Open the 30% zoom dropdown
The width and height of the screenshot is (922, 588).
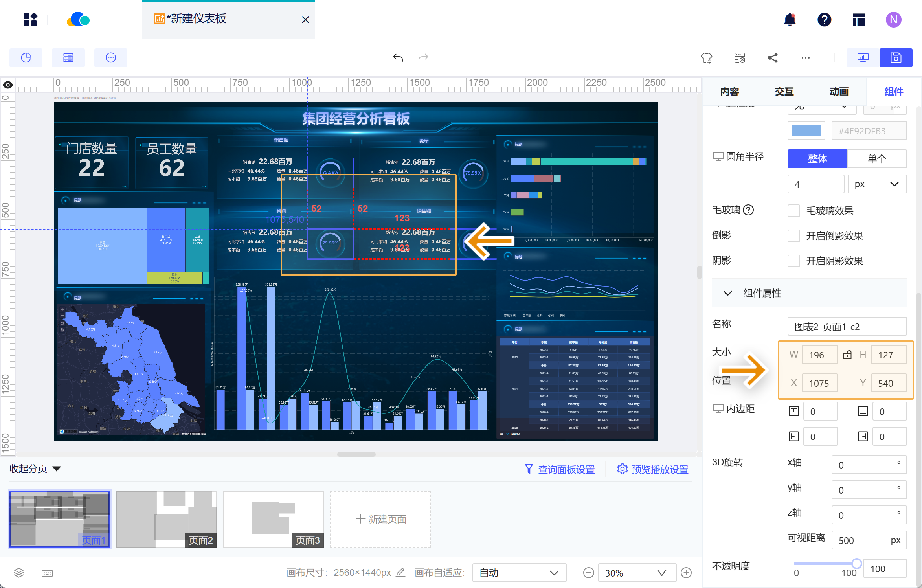[x=637, y=573]
